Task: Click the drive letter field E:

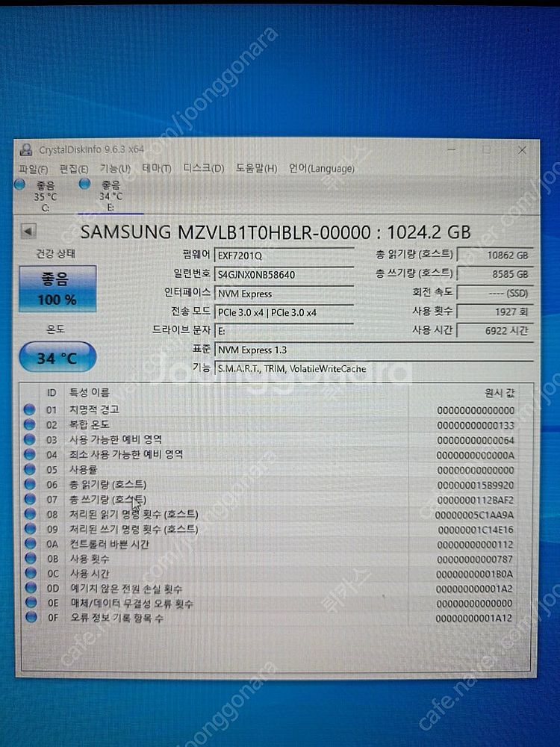Action: (x=284, y=331)
